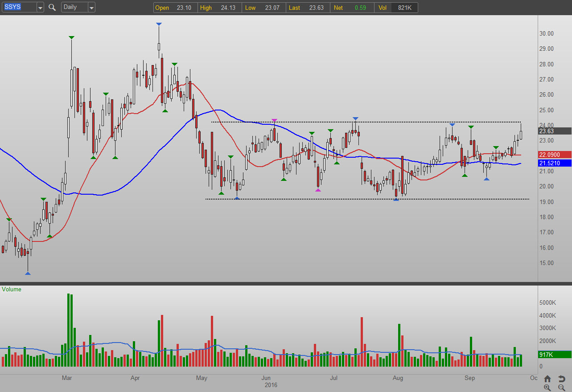Click the symbol search magnifier icon
This screenshot has width=572, height=392.
pos(52,8)
